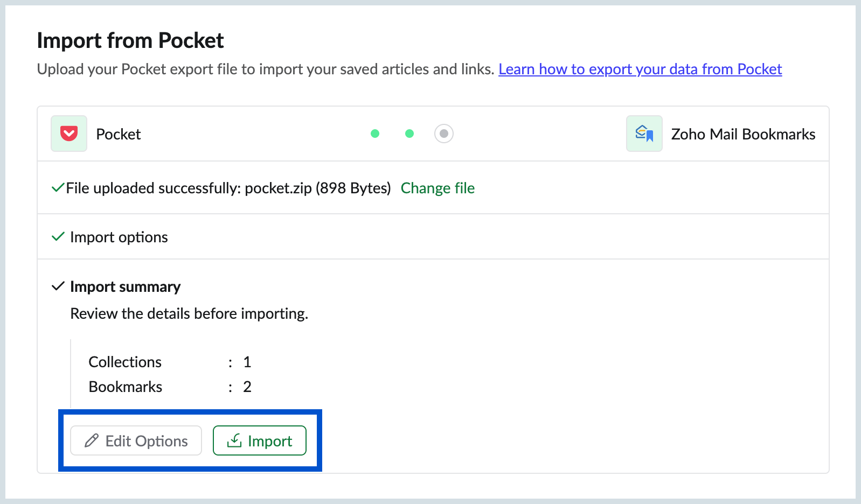
Task: Start import by clicking the Import label
Action: [x=270, y=441]
